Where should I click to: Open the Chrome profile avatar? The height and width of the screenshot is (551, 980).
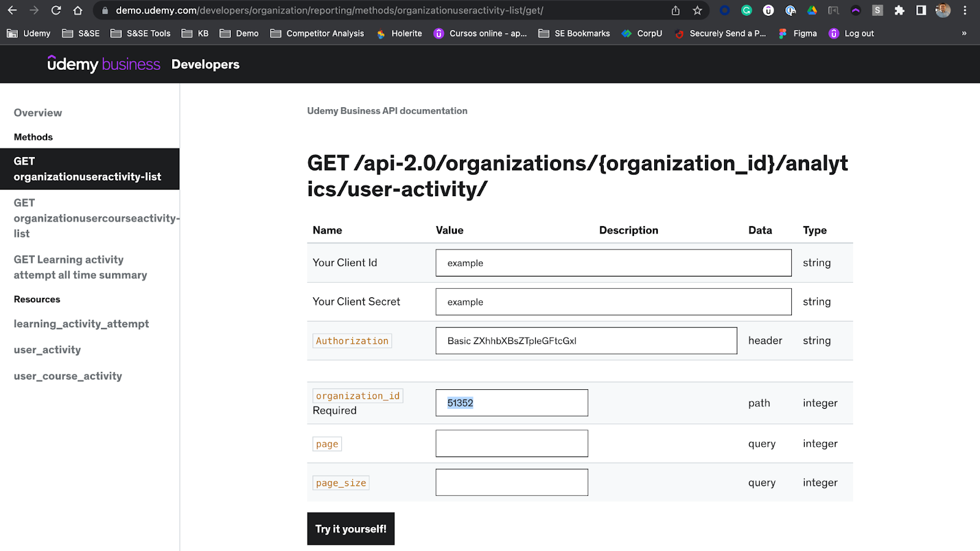943,10
